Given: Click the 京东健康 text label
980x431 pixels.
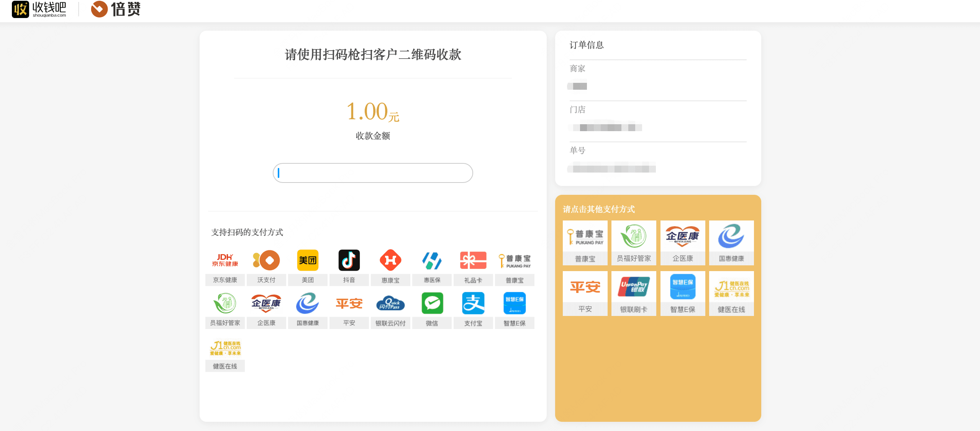Looking at the screenshot, I should [225, 280].
